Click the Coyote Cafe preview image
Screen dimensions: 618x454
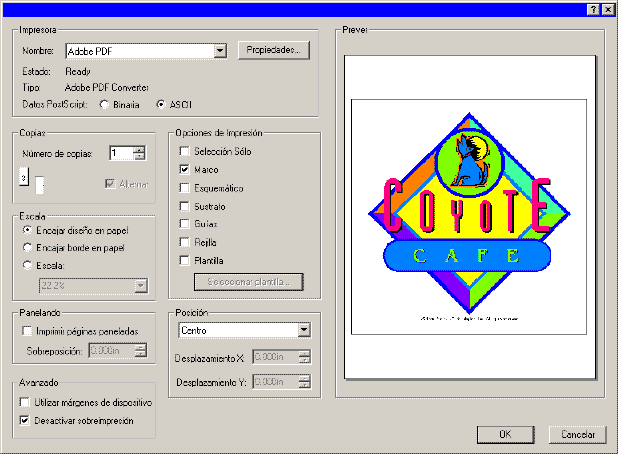(x=469, y=217)
